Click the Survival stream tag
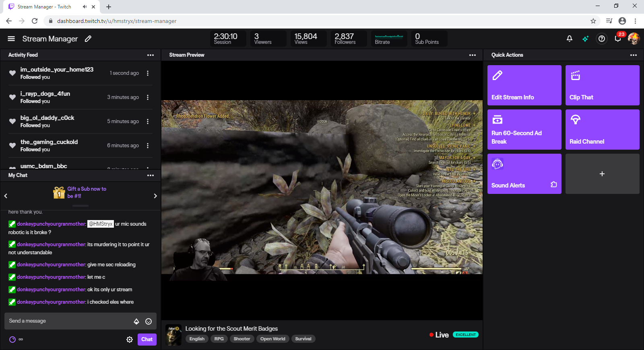The height and width of the screenshot is (350, 644). point(303,339)
